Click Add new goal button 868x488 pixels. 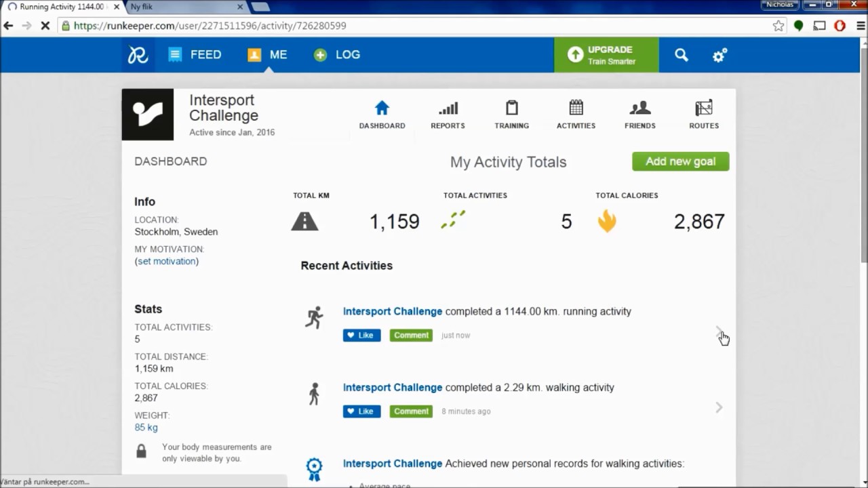coord(680,161)
